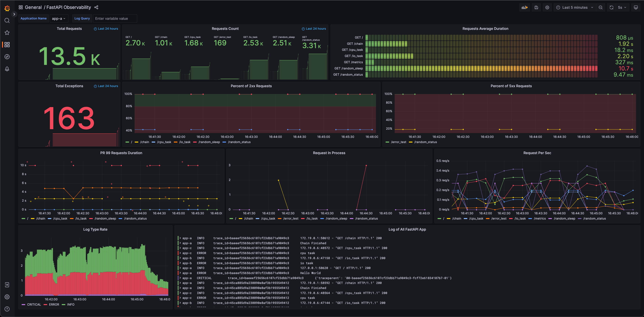Open the Alerting bell icon
The image size is (644, 317).
pyautogui.click(x=7, y=69)
